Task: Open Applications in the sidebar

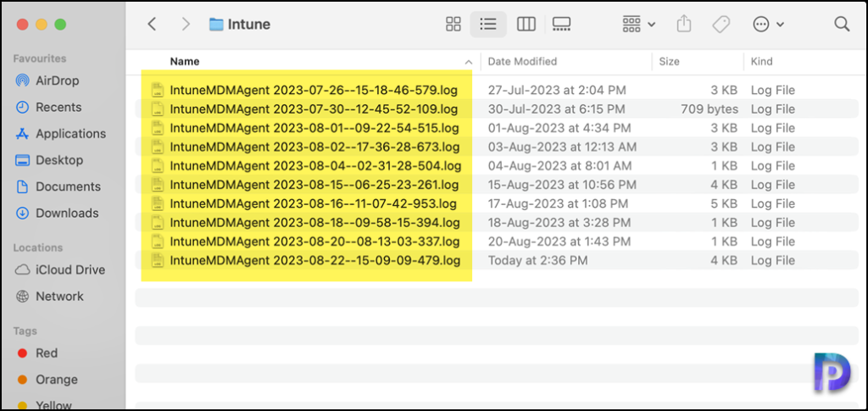Action: click(61, 134)
